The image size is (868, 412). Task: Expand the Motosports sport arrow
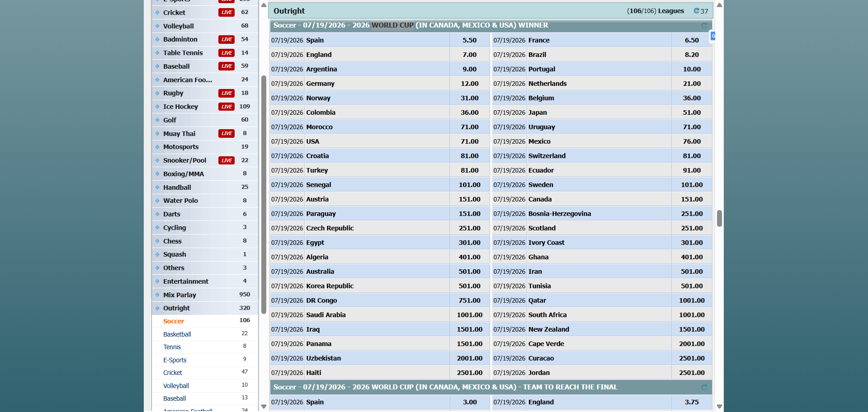157,147
